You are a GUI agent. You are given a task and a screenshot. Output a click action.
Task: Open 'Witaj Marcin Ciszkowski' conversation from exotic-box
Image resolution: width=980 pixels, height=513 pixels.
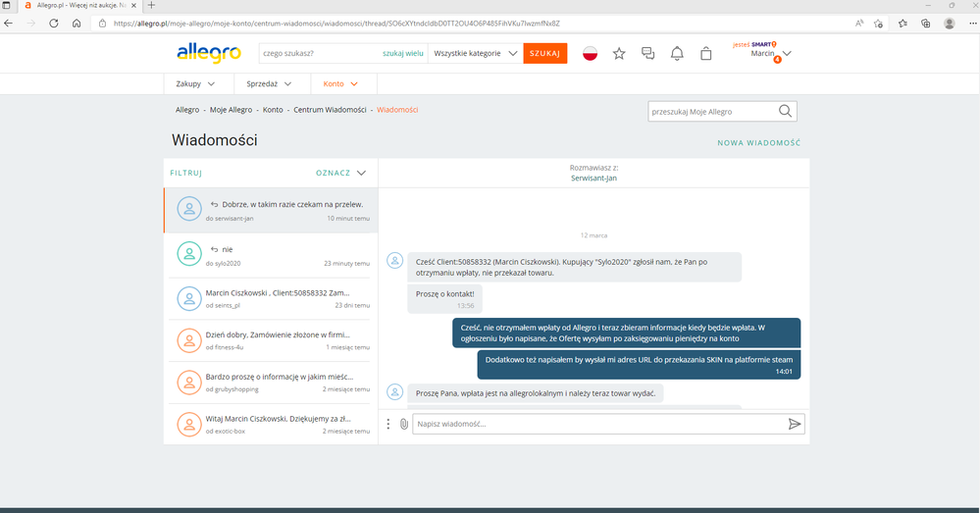[271, 425]
